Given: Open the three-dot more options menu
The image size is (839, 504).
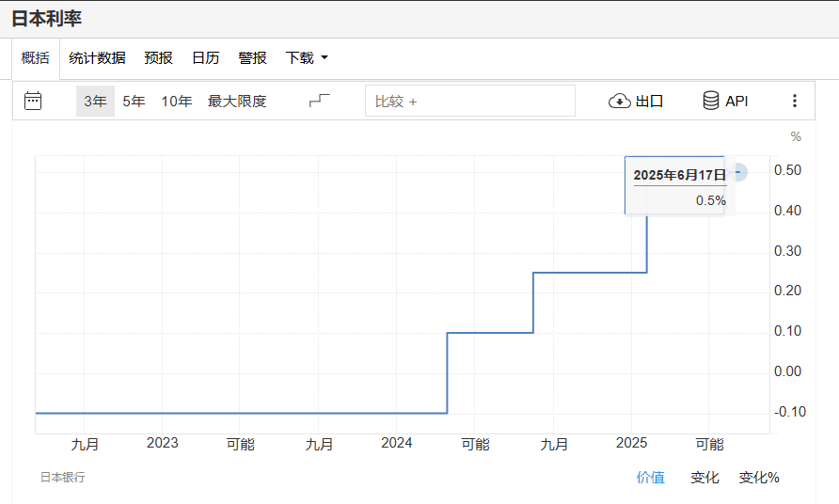Looking at the screenshot, I should 795,101.
